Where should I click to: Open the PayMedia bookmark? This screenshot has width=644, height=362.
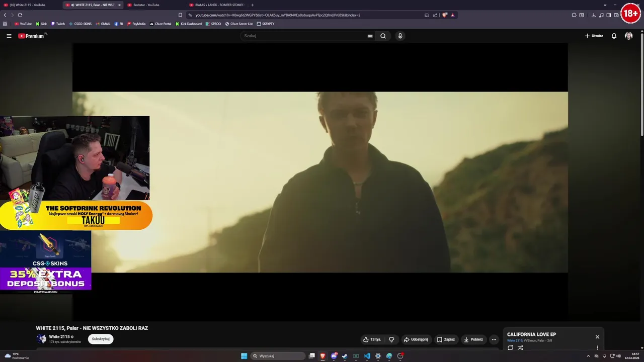click(x=136, y=24)
